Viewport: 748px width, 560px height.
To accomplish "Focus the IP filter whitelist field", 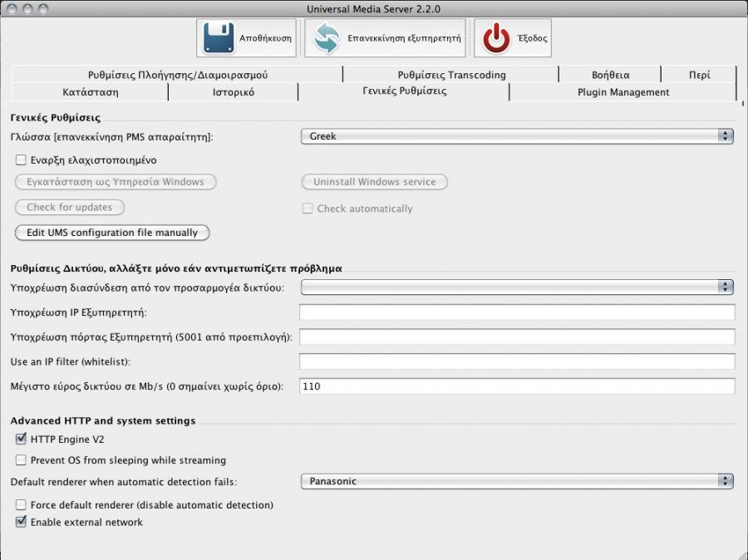I will point(517,361).
